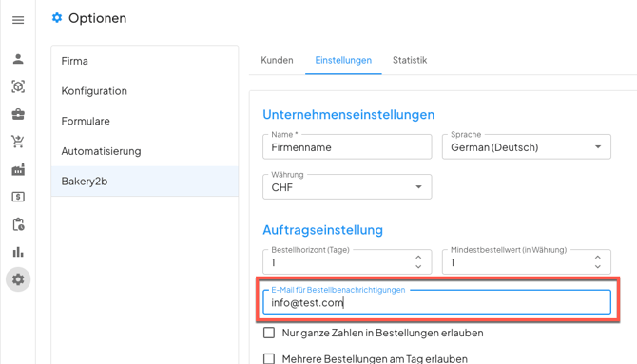Select Automatisierung in the options list
The width and height of the screenshot is (637, 364).
point(145,151)
